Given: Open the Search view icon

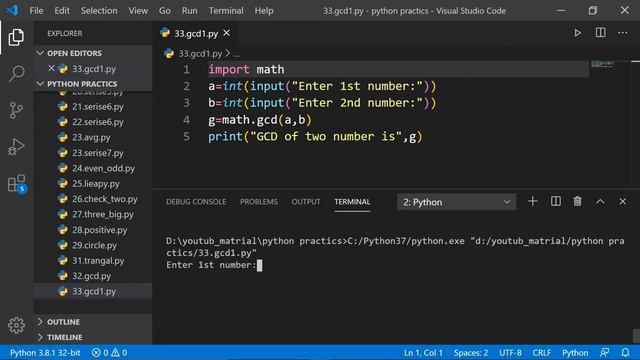Looking at the screenshot, I should (x=16, y=73).
